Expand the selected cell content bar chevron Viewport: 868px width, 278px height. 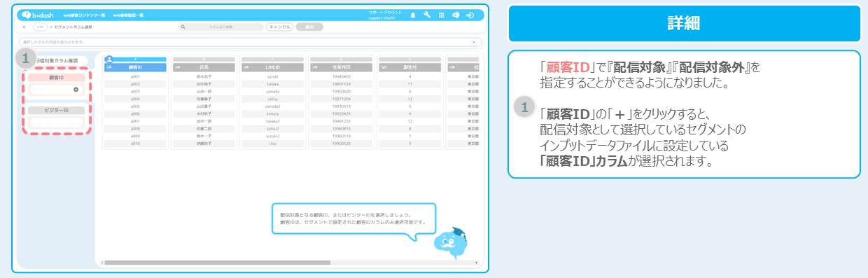[x=474, y=43]
